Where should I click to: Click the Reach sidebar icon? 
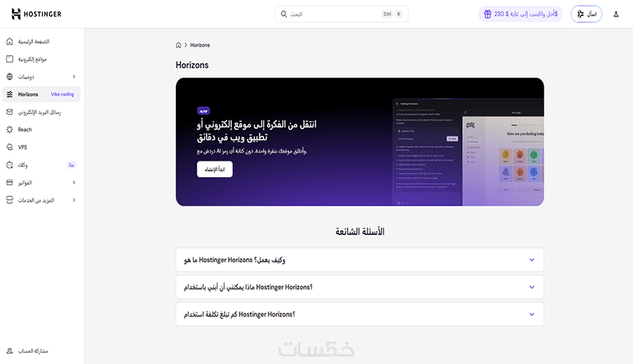[x=9, y=130]
